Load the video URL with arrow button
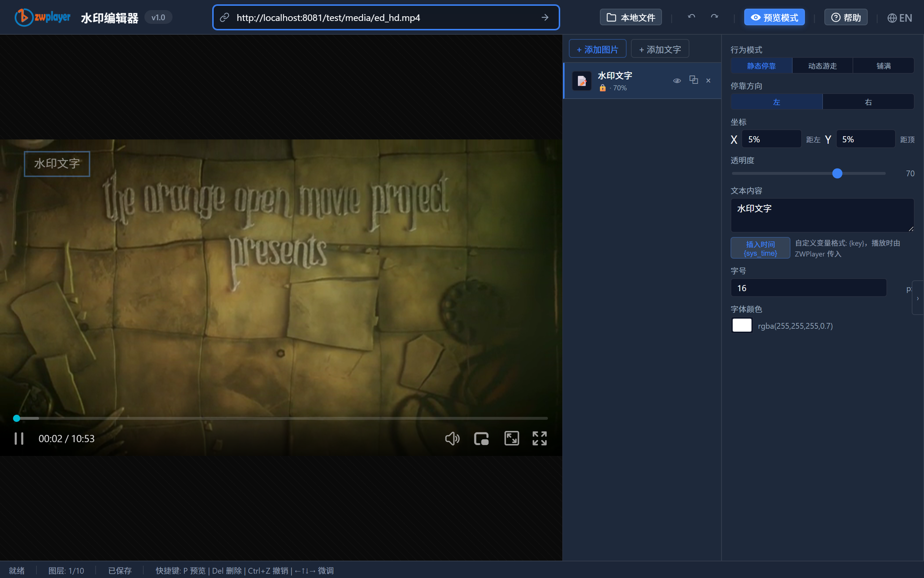This screenshot has height=578, width=924. [545, 17]
